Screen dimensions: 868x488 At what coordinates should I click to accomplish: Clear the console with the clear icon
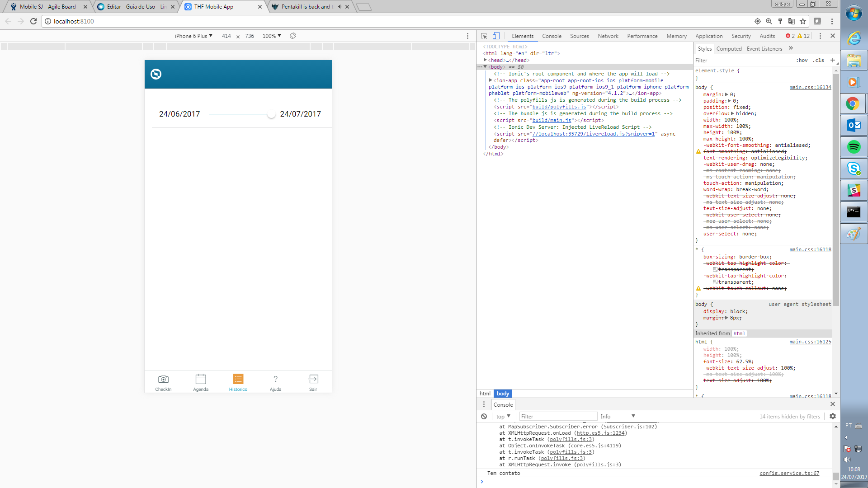point(484,416)
